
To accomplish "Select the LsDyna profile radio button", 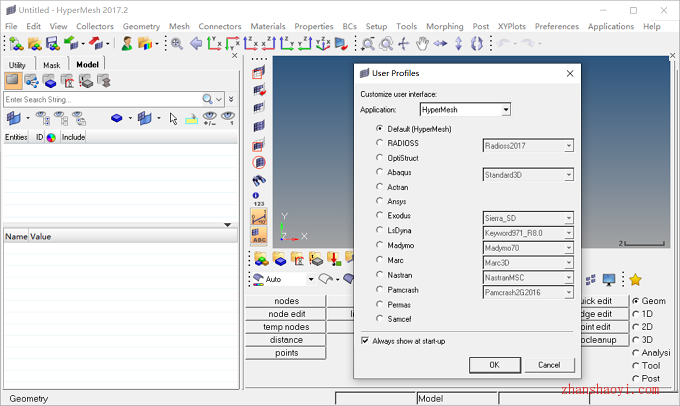I will click(379, 230).
